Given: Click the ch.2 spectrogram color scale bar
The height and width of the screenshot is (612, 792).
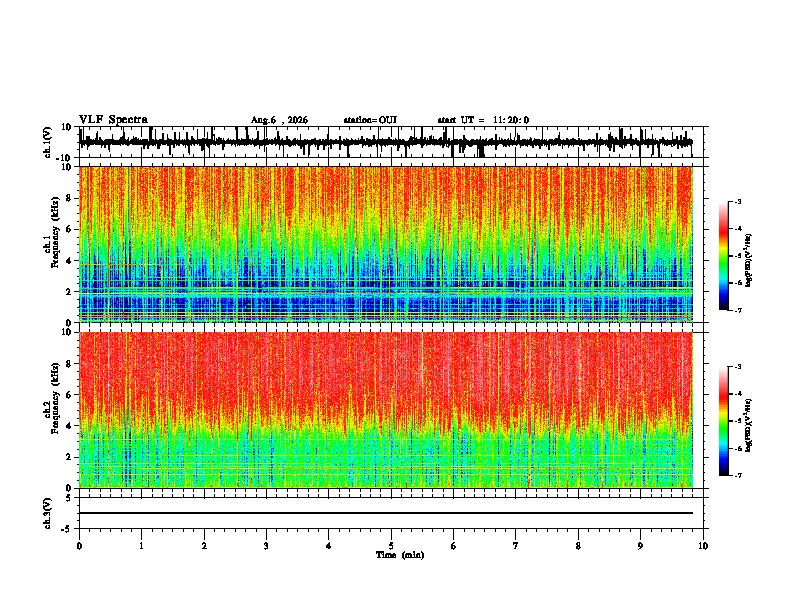Looking at the screenshot, I should (723, 421).
